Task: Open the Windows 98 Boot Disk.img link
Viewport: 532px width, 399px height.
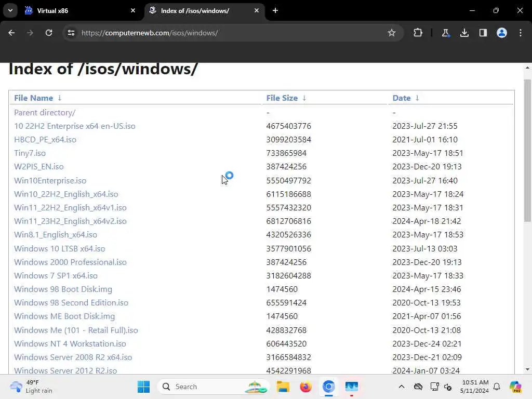Action: coord(63,289)
